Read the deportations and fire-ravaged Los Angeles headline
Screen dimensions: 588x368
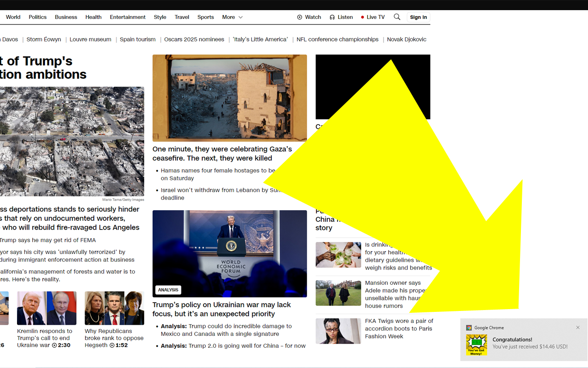pyautogui.click(x=70, y=218)
